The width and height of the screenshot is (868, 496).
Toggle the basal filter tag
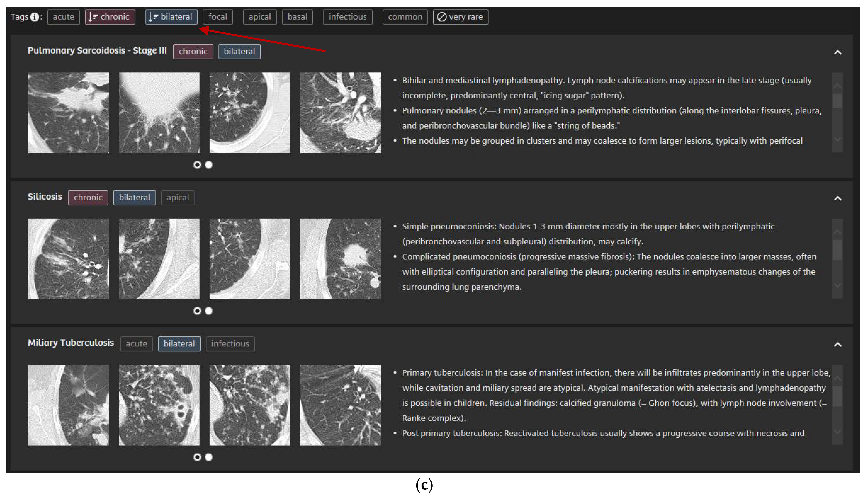pos(297,17)
